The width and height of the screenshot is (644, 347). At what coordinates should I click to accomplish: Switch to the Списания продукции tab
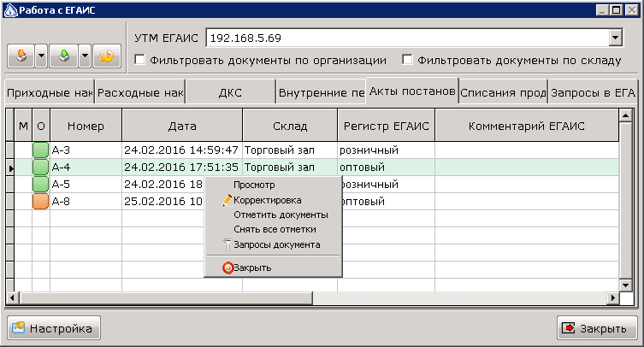coord(503,93)
